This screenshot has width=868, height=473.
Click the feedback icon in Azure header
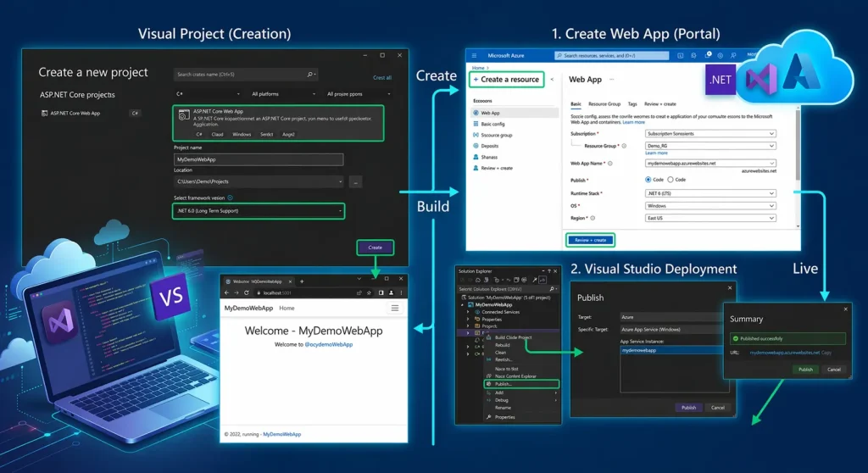(733, 55)
